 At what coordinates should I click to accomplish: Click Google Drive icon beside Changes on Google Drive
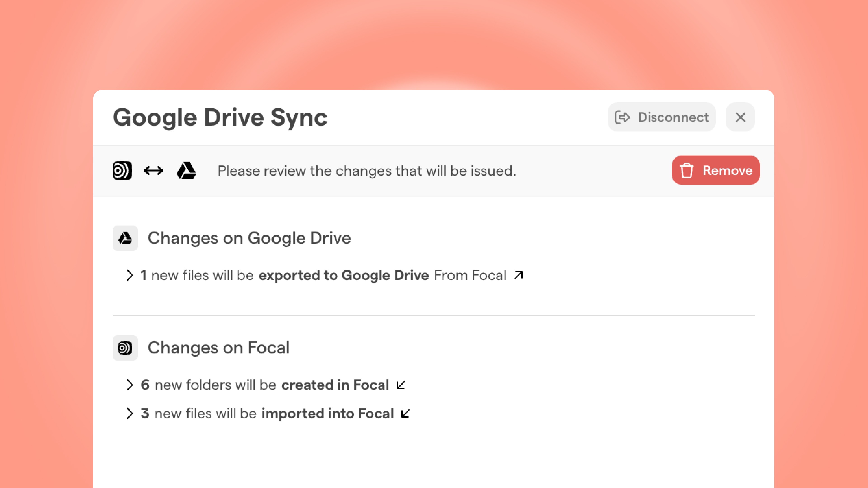[125, 238]
